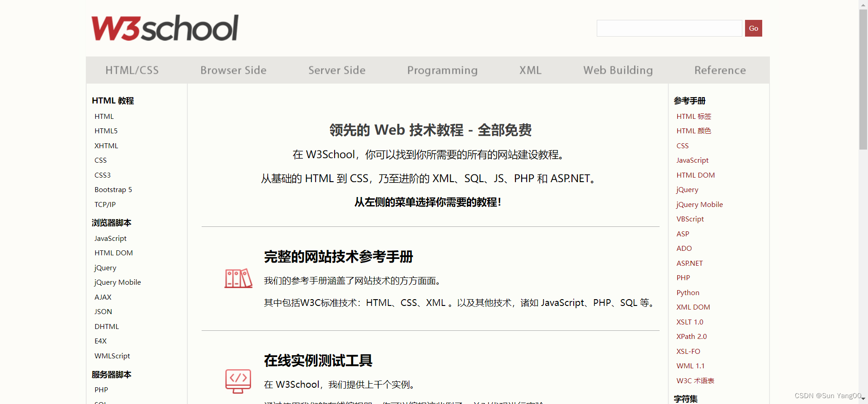Open ADO reference link
The width and height of the screenshot is (868, 404).
pyautogui.click(x=684, y=249)
